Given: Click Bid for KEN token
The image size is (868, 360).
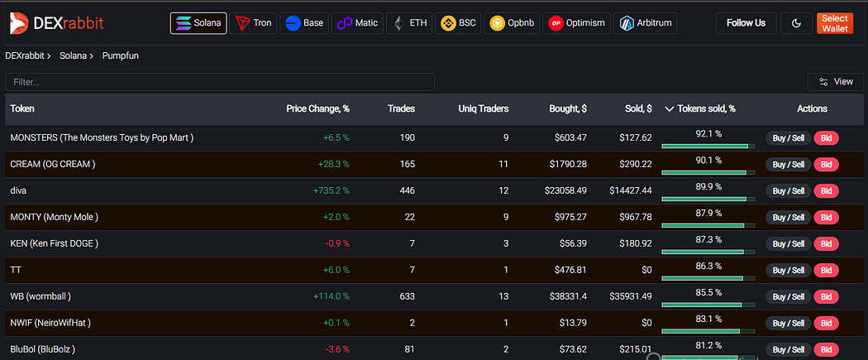Looking at the screenshot, I should pyautogui.click(x=826, y=243).
